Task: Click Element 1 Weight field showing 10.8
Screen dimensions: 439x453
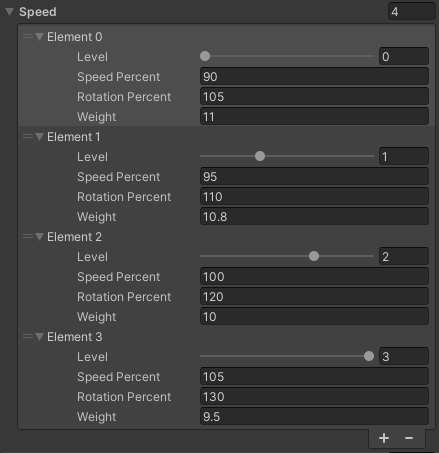Action: click(314, 216)
